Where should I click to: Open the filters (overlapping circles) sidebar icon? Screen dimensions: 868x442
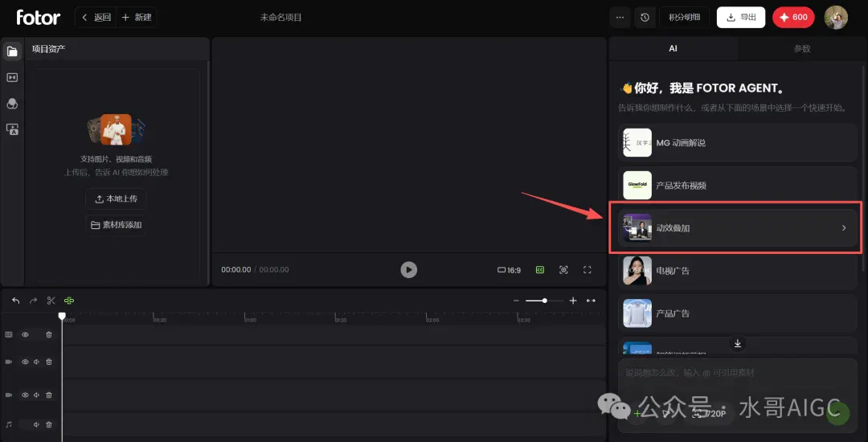(11, 104)
